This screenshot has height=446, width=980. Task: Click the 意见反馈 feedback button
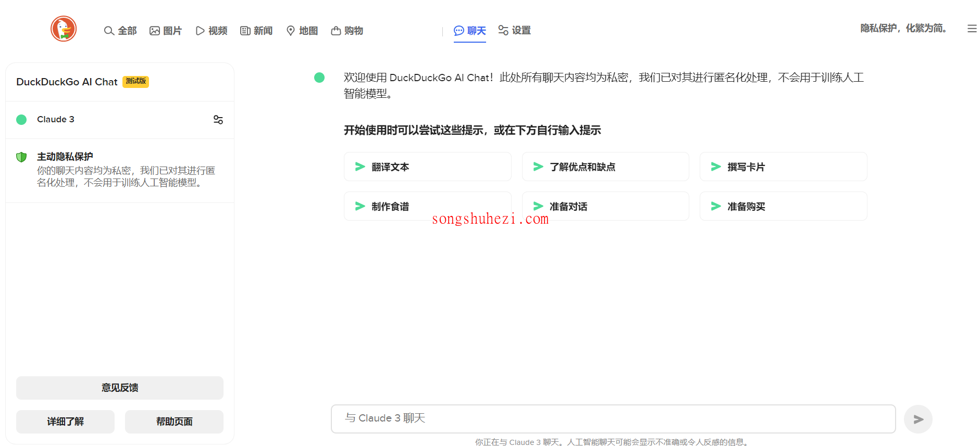[x=120, y=388]
